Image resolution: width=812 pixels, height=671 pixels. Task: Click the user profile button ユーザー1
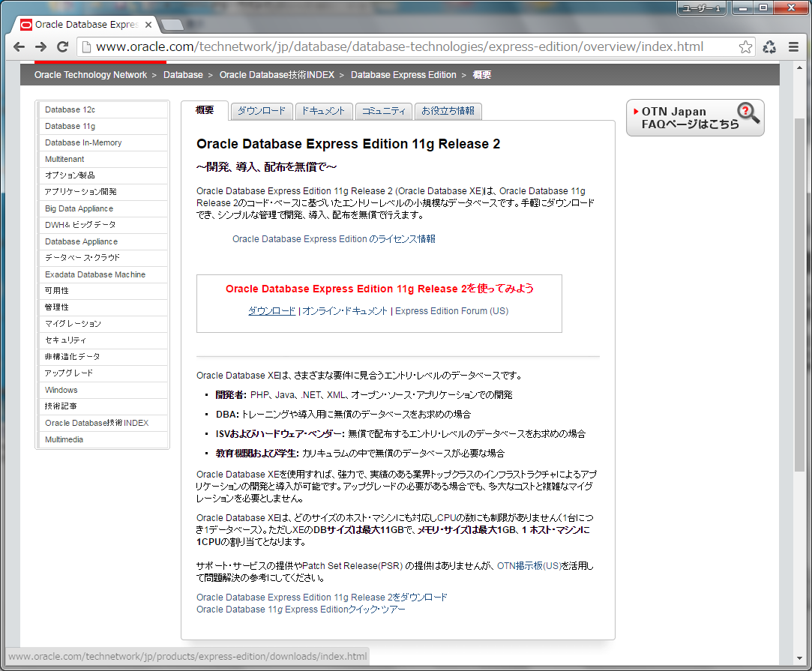(701, 7)
